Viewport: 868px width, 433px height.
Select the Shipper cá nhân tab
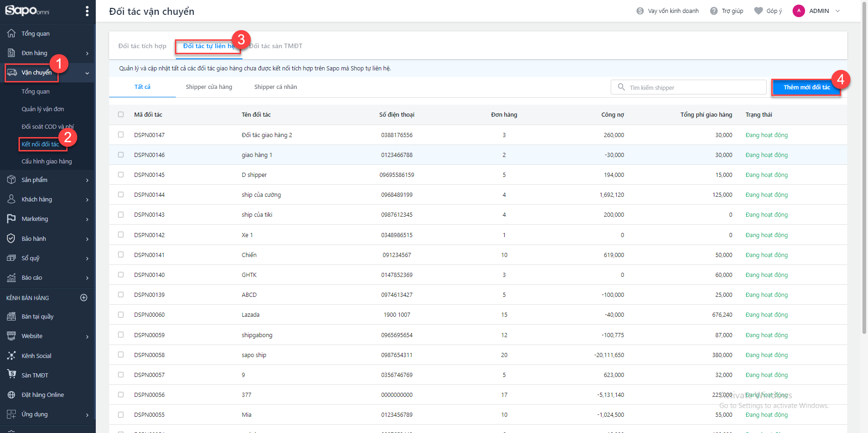coord(276,87)
